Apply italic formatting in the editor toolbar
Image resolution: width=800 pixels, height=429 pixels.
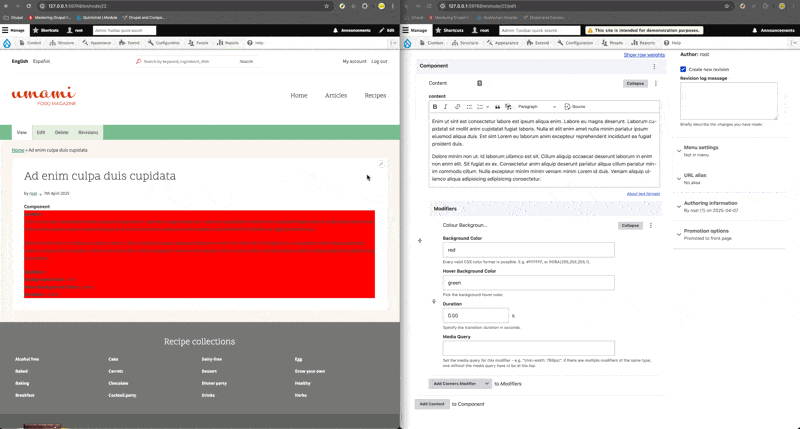(x=446, y=106)
